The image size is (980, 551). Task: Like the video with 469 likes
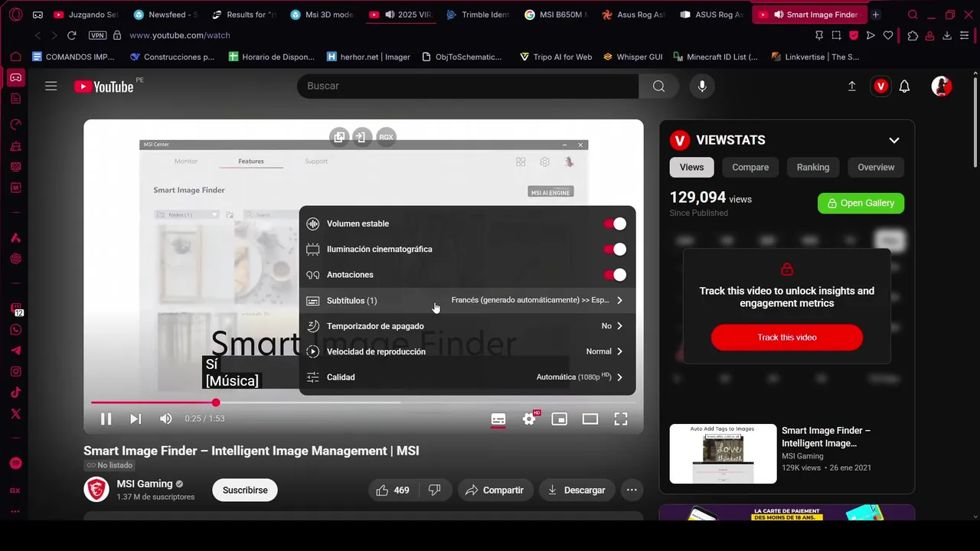pyautogui.click(x=394, y=490)
